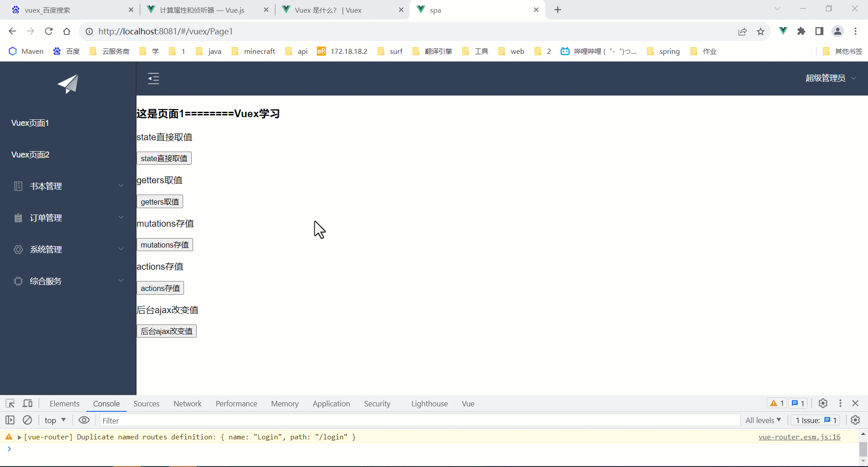This screenshot has height=467, width=868.
Task: Expand the vue-router warning message
Action: (x=19, y=437)
